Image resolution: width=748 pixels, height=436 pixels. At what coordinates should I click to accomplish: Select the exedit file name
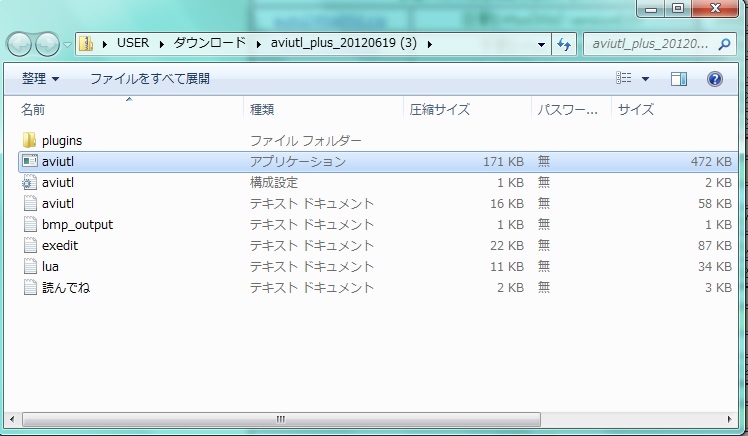[60, 246]
